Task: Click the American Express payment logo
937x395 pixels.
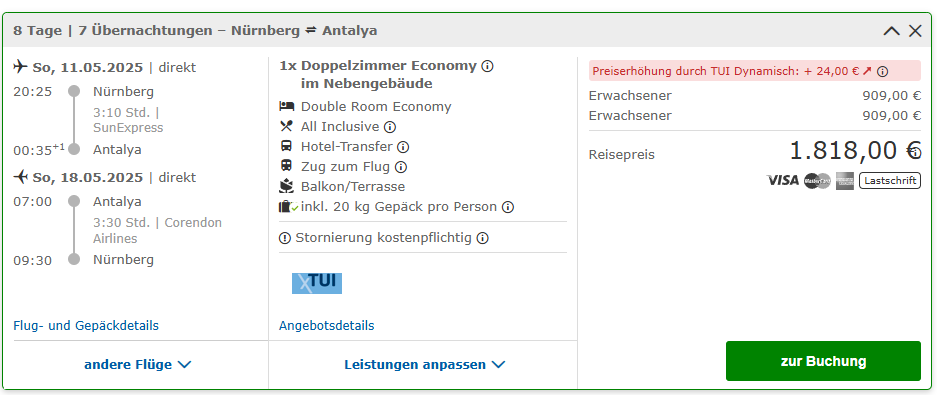Action: click(x=845, y=180)
